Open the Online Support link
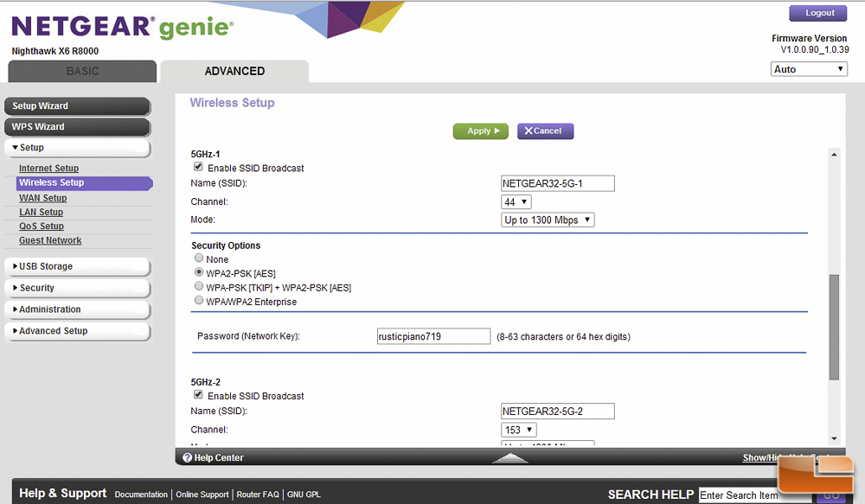865x504 pixels. pyautogui.click(x=202, y=494)
